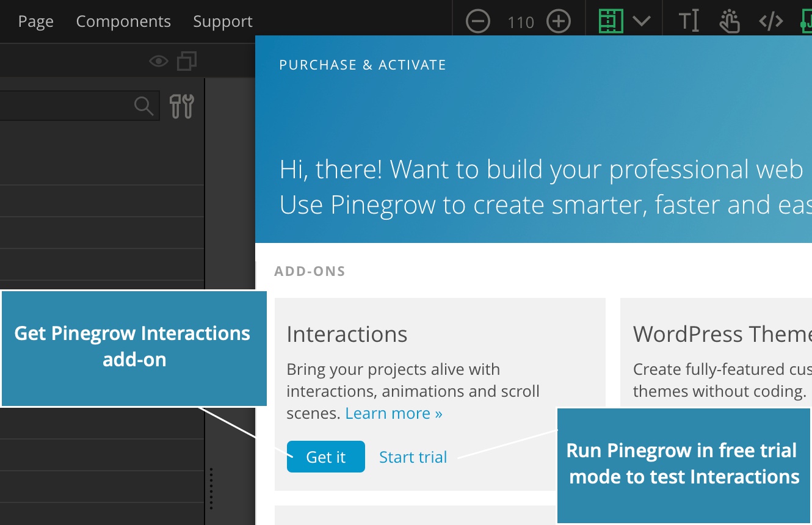Zoom out with the minus icon

coord(478,22)
